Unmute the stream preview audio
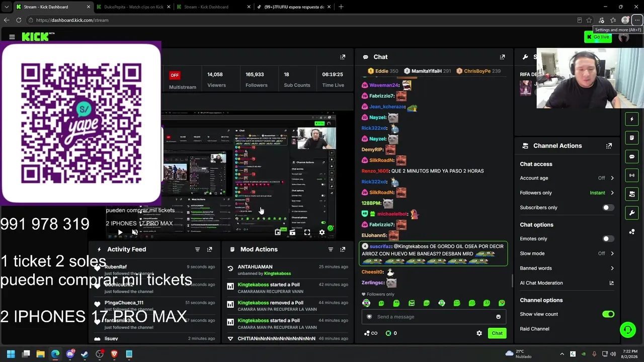 [x=135, y=232]
